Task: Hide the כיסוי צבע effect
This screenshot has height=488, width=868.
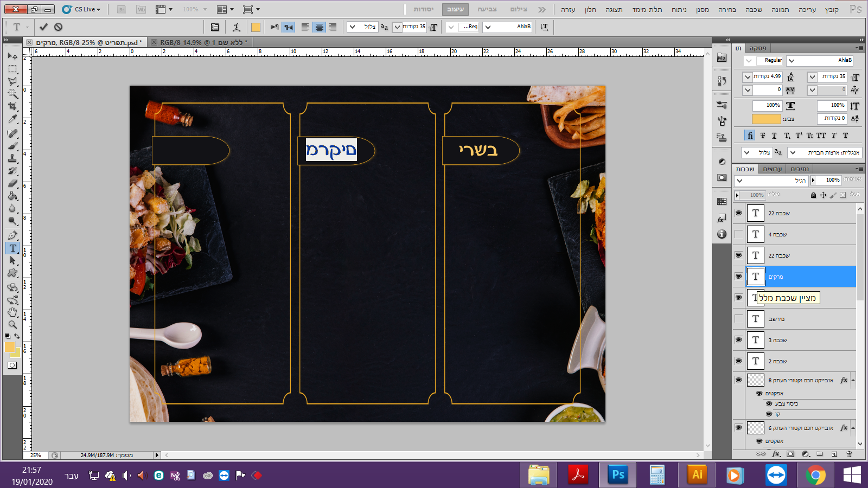Action: pos(769,404)
